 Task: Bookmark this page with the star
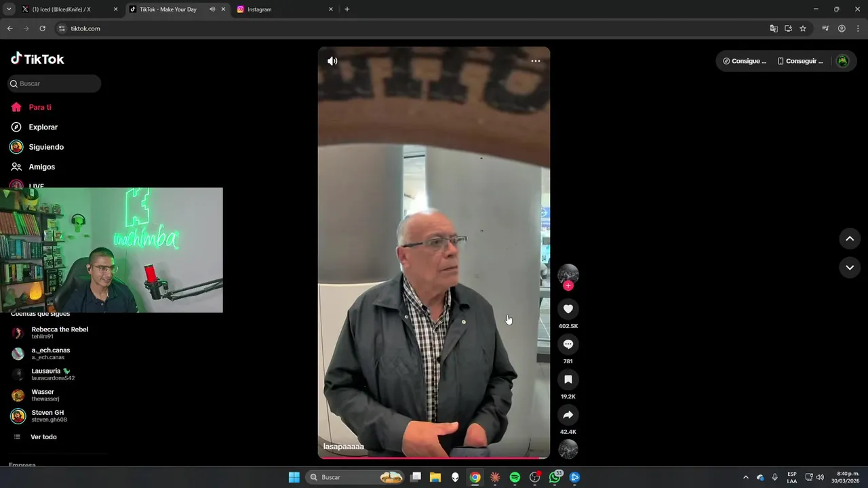pos(803,28)
